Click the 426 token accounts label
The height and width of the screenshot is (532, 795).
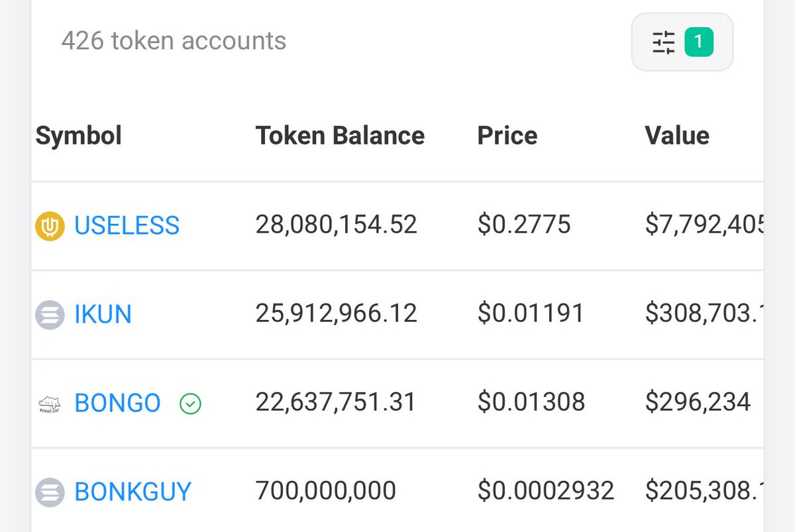click(x=174, y=41)
